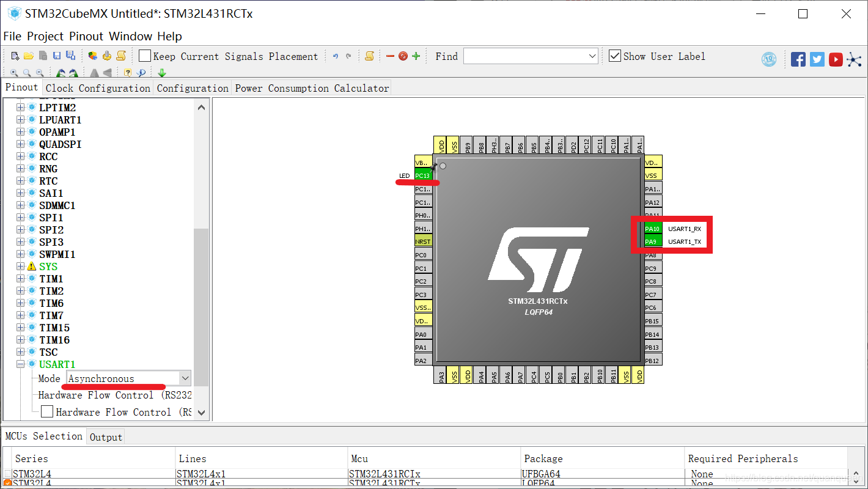The width and height of the screenshot is (868, 489).
Task: Click the Save Project floppy icon
Action: [57, 56]
